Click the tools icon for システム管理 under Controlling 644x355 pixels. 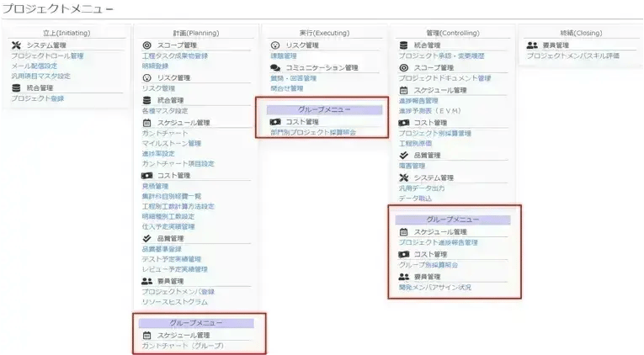pyautogui.click(x=404, y=177)
